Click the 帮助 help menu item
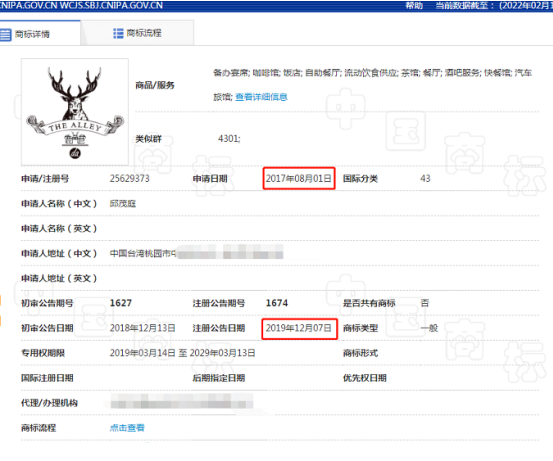The height and width of the screenshot is (461, 553). tap(414, 5)
